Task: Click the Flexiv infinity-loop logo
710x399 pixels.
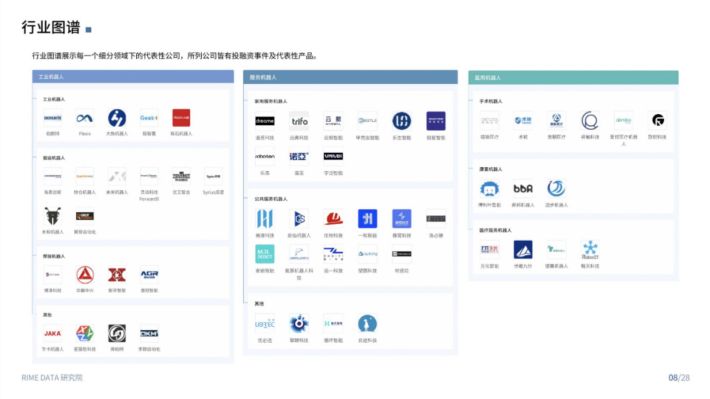Action: (x=85, y=118)
